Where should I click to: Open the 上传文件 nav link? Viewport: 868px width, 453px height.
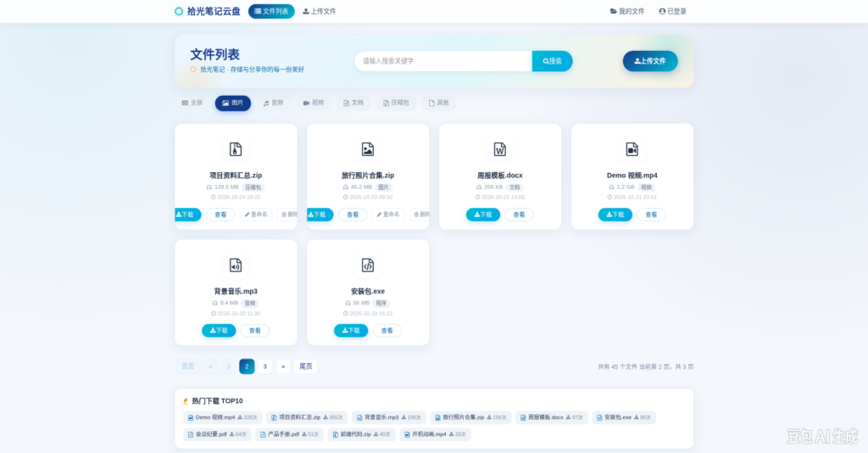coord(320,11)
